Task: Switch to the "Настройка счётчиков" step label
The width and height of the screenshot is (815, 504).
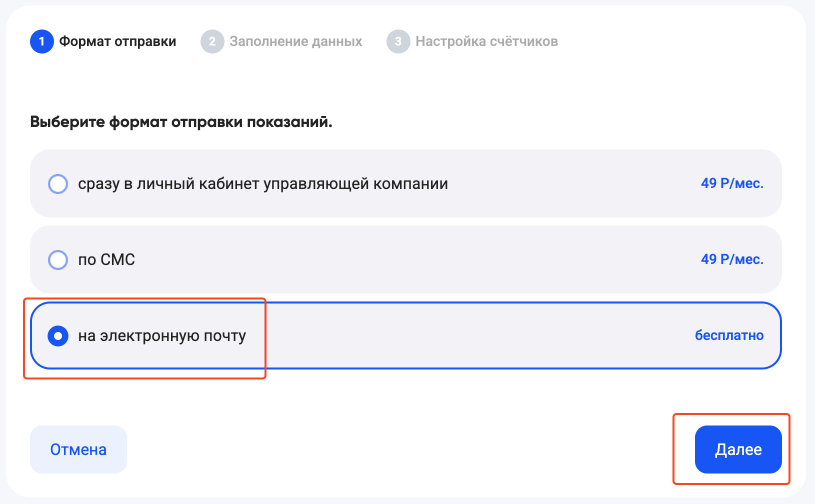Action: point(487,41)
